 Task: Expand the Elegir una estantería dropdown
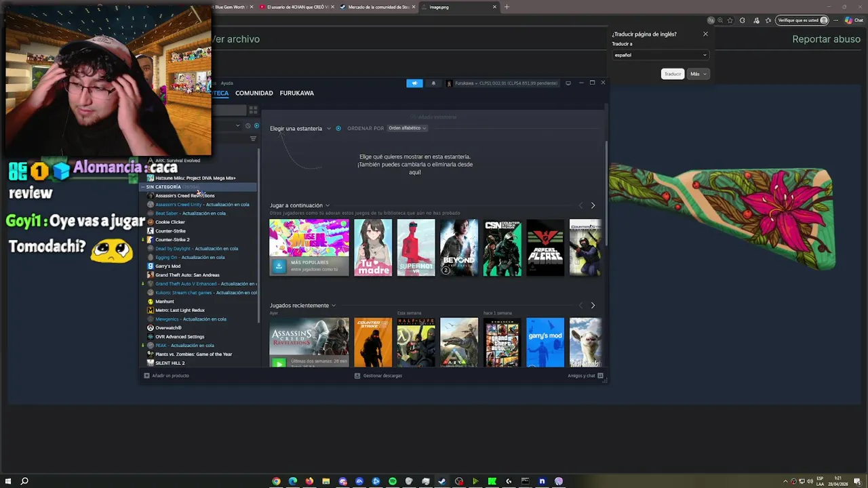300,128
